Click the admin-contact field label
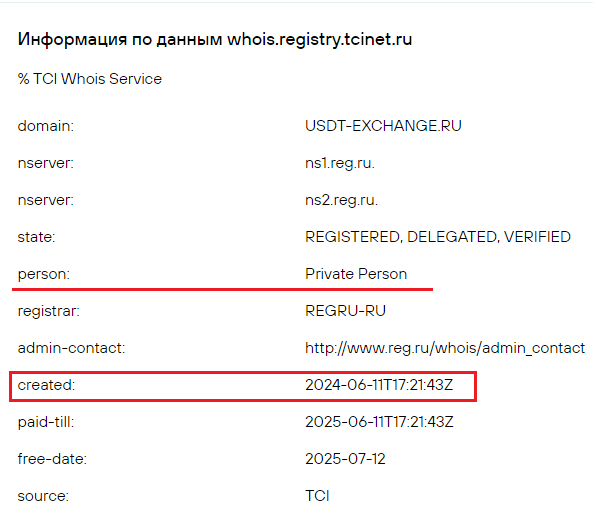 tap(71, 348)
